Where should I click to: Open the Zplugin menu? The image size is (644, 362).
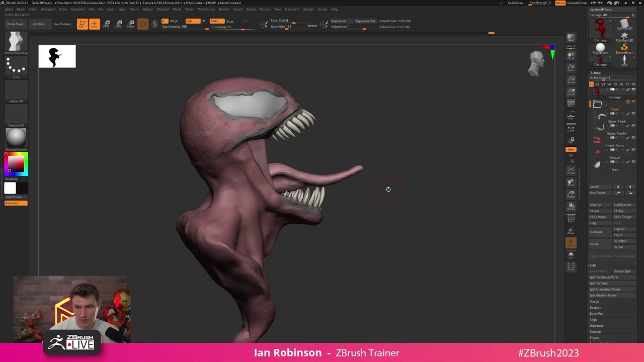click(308, 9)
